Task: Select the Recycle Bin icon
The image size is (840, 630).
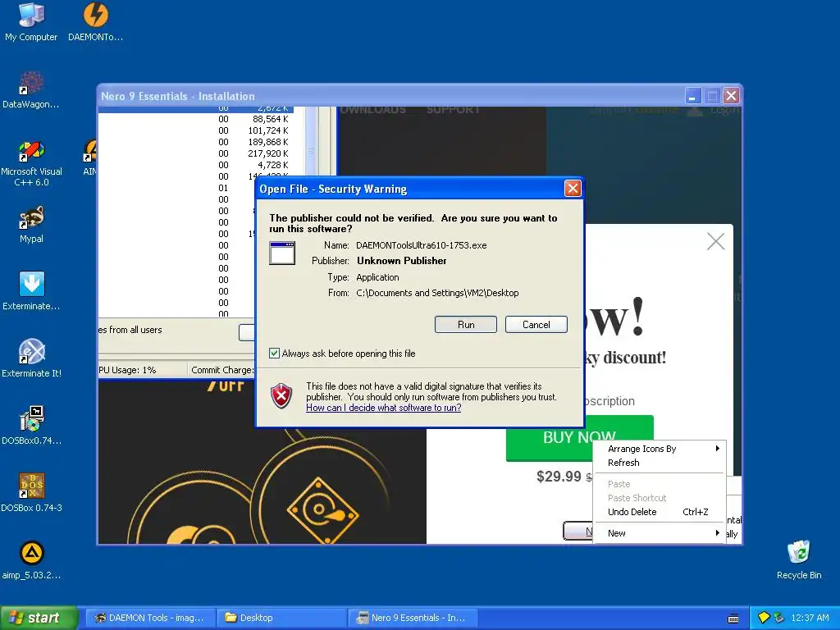Action: tap(799, 560)
